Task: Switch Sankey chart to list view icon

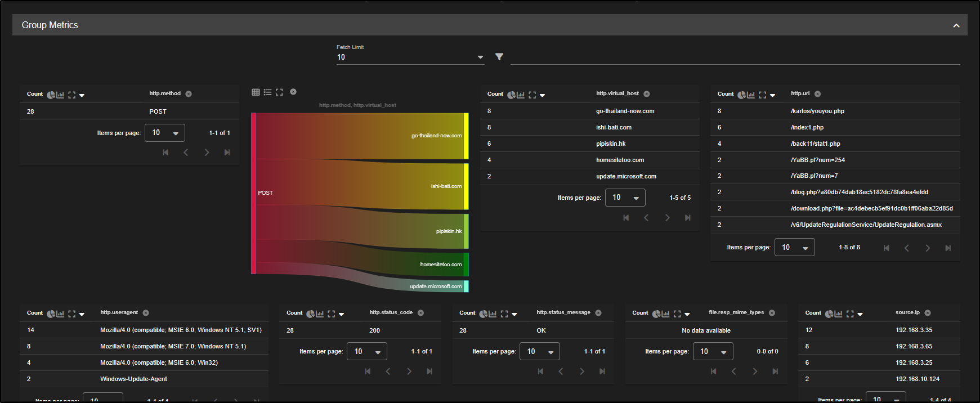Action: coord(267,92)
